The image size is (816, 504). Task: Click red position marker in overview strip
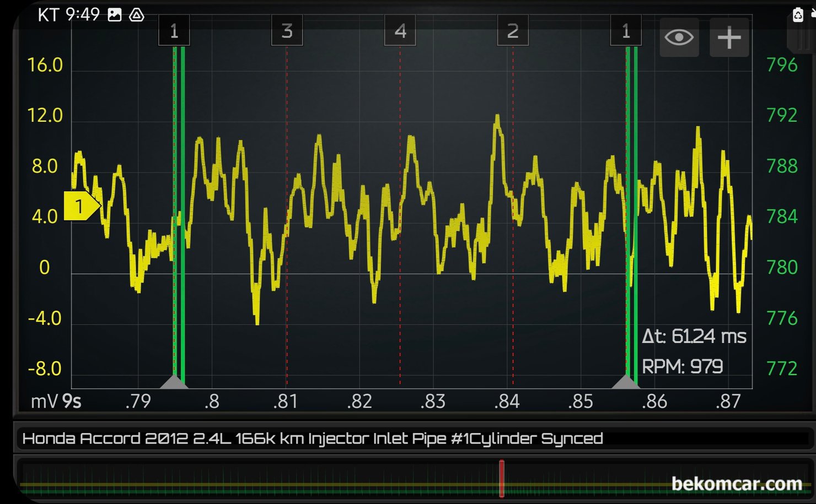pos(502,479)
